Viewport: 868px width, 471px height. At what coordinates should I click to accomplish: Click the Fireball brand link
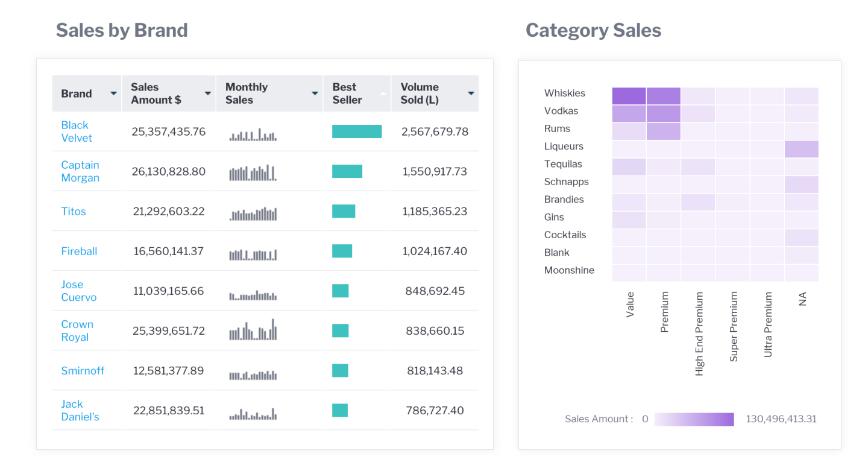pos(79,251)
